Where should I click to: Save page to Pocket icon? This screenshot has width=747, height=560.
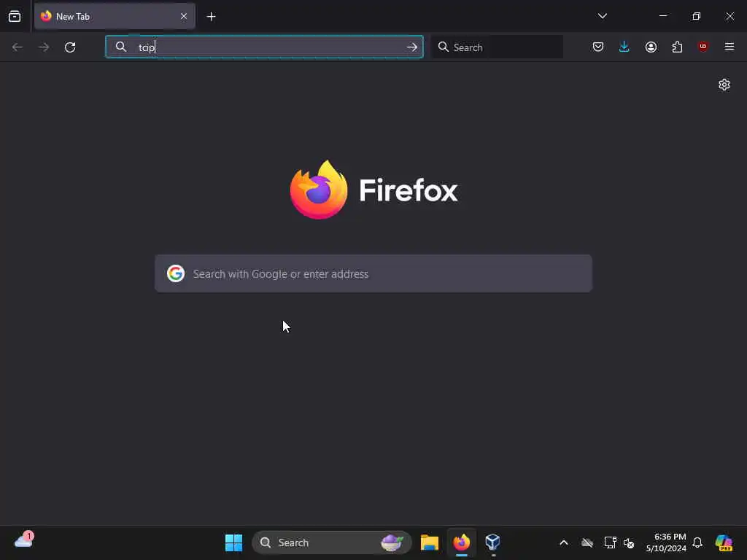pyautogui.click(x=598, y=47)
